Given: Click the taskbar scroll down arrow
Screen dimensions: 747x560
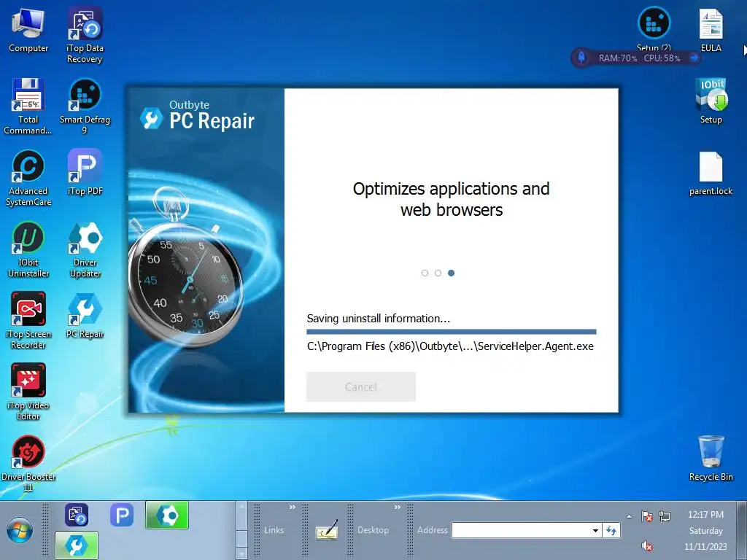Looking at the screenshot, I should (242, 553).
